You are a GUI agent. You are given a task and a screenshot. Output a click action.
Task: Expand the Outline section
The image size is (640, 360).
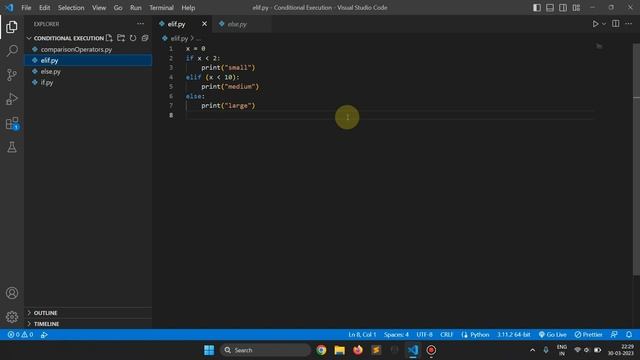[x=88, y=313]
